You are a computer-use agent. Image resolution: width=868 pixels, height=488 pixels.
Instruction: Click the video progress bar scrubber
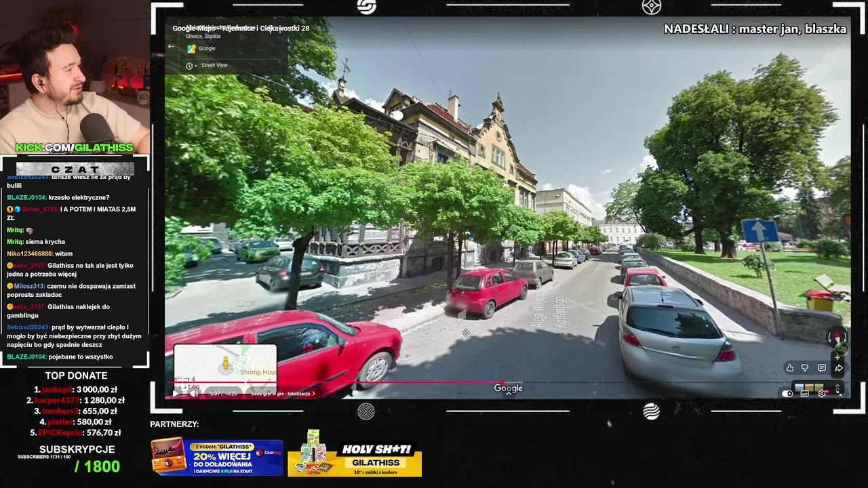pos(502,382)
